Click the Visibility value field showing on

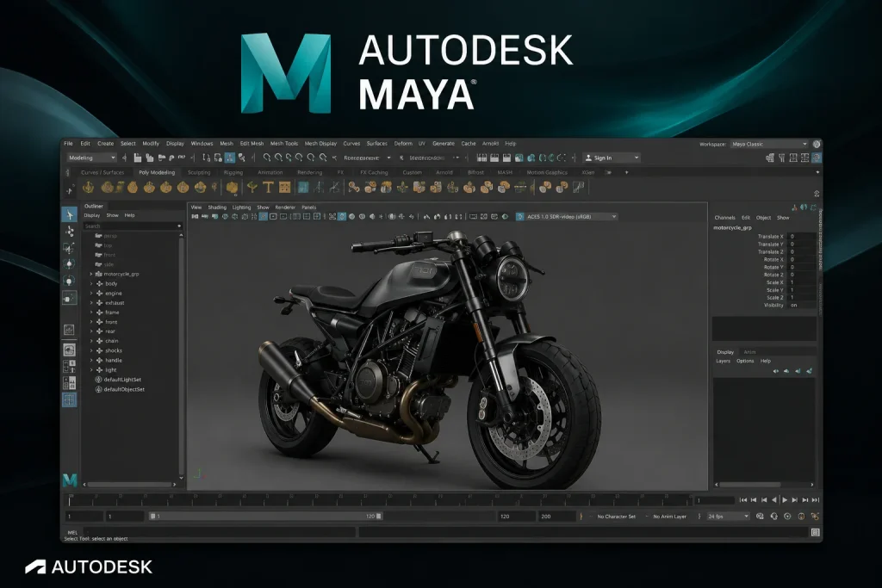click(802, 306)
